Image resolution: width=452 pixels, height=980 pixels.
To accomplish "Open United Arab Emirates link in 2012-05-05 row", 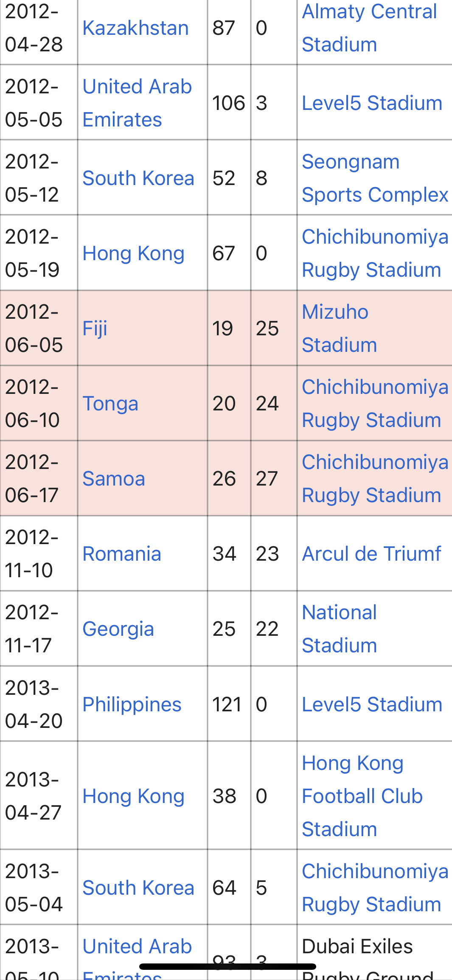I will pyautogui.click(x=137, y=103).
